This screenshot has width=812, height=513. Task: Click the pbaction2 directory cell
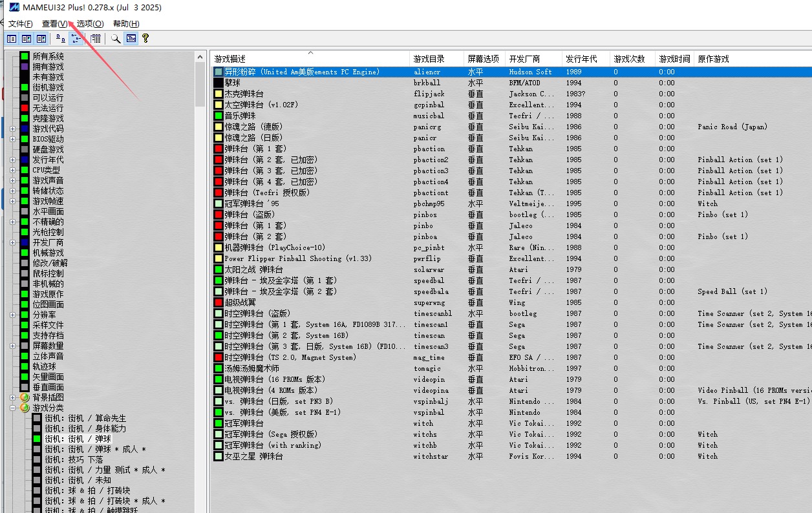[431, 160]
